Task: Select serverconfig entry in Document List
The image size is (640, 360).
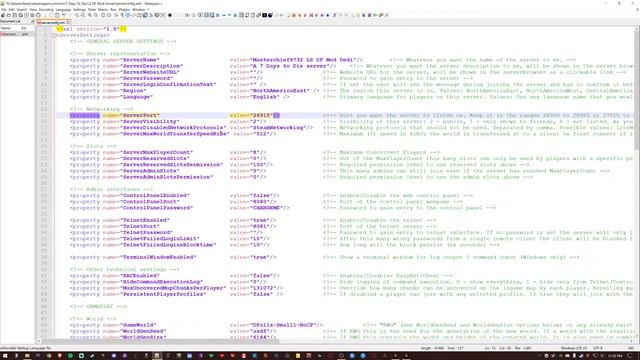Action: click(x=17, y=34)
